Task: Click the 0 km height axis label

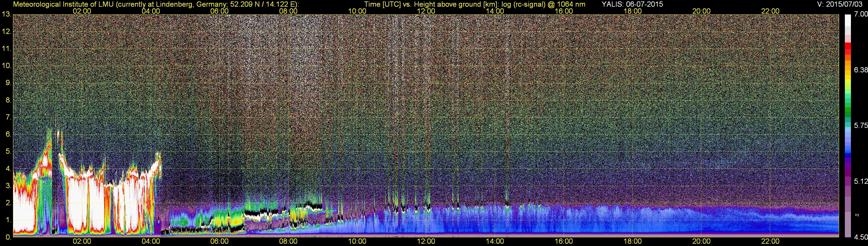Action: click(x=8, y=237)
